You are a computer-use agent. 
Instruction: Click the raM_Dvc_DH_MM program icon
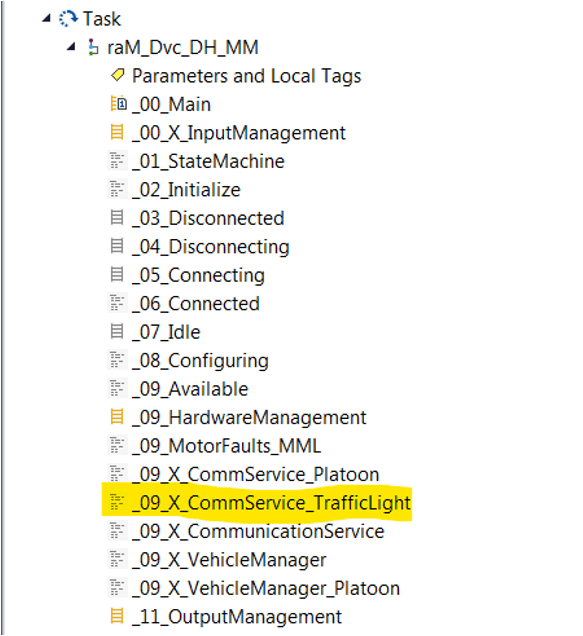coord(93,47)
